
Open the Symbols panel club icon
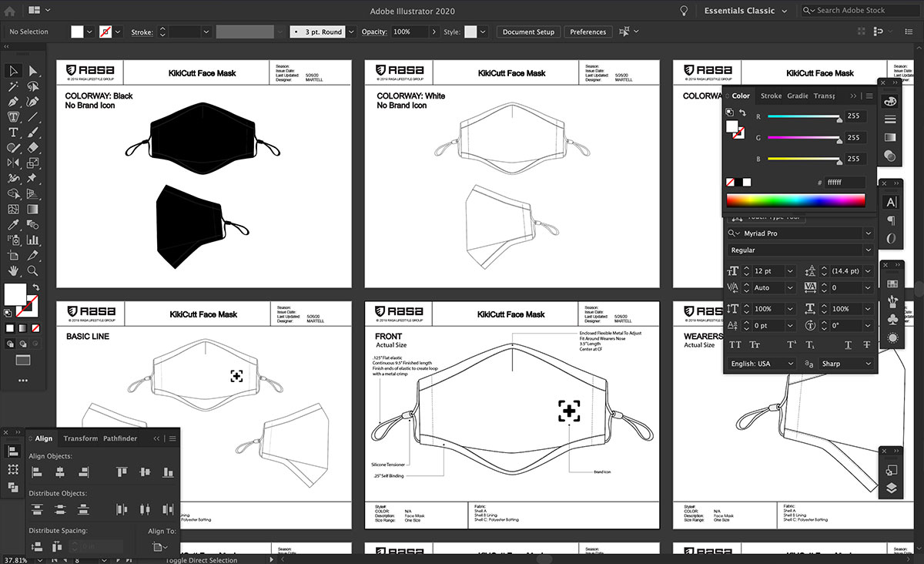(x=892, y=318)
